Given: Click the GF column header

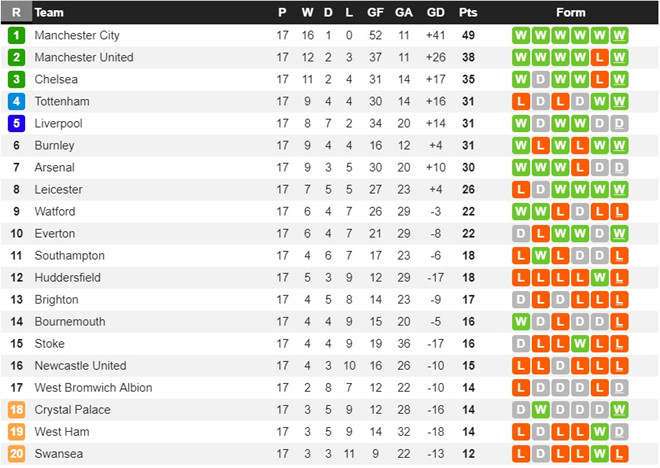Looking at the screenshot, I should click(x=375, y=13).
